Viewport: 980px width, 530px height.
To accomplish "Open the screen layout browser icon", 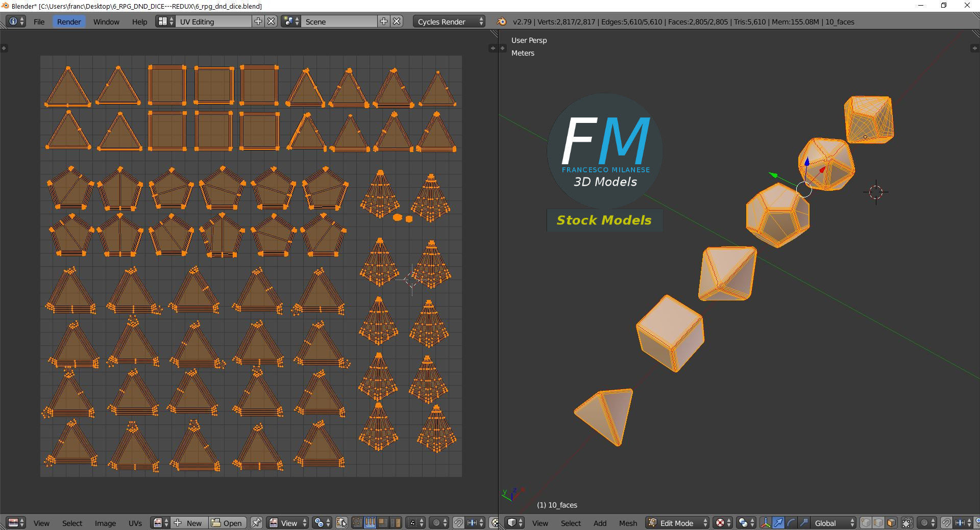I will click(x=165, y=21).
